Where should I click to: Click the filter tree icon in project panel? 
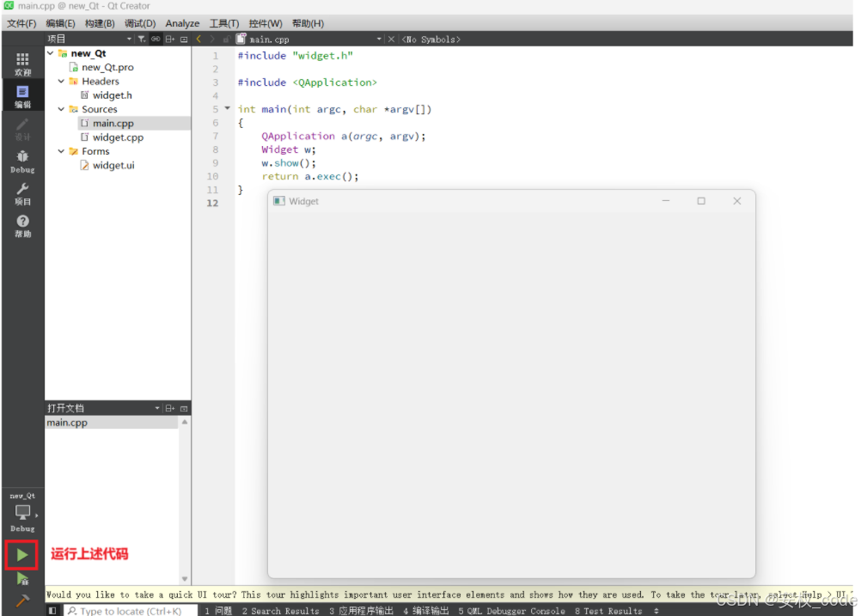(142, 39)
